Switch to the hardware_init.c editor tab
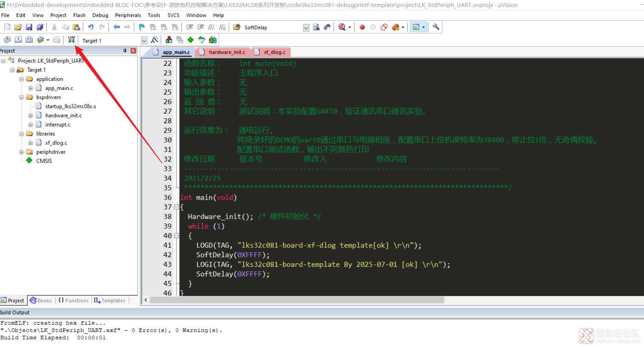The image size is (644, 347). [223, 52]
